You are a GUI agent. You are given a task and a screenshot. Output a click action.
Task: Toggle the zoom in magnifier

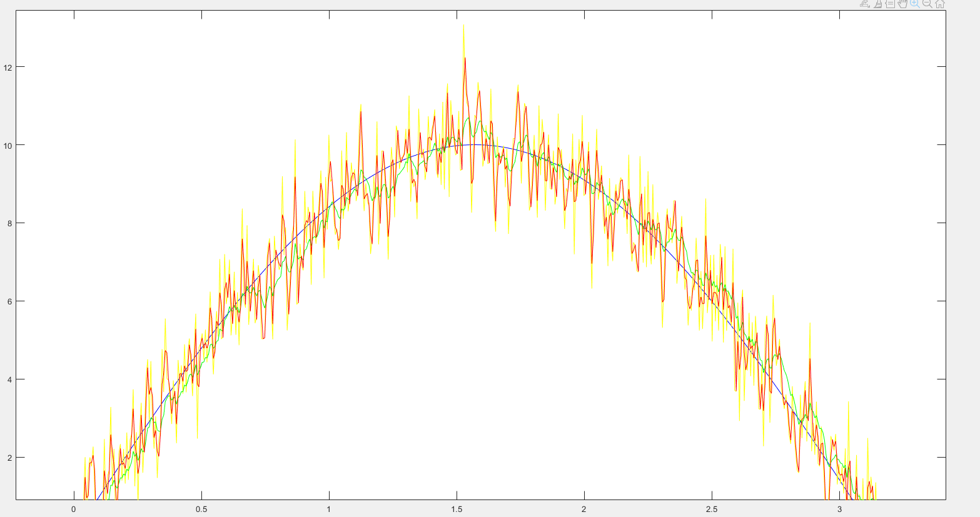click(x=915, y=4)
